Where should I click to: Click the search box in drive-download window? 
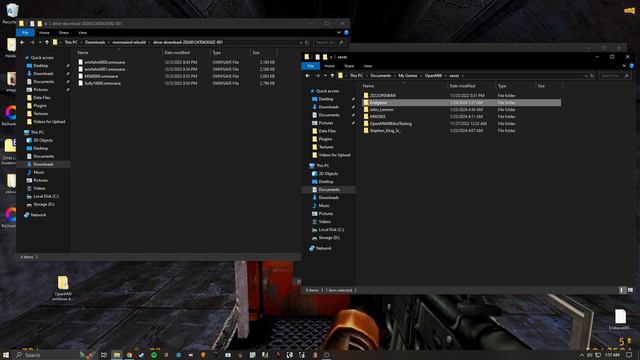click(329, 42)
